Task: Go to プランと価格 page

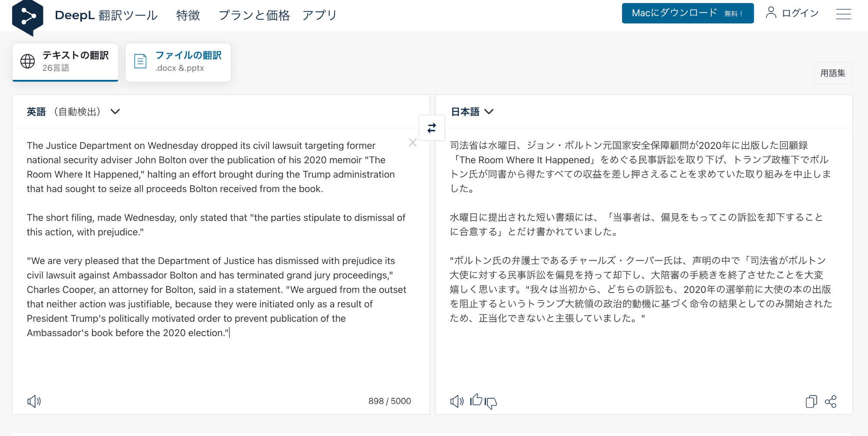Action: coord(254,16)
